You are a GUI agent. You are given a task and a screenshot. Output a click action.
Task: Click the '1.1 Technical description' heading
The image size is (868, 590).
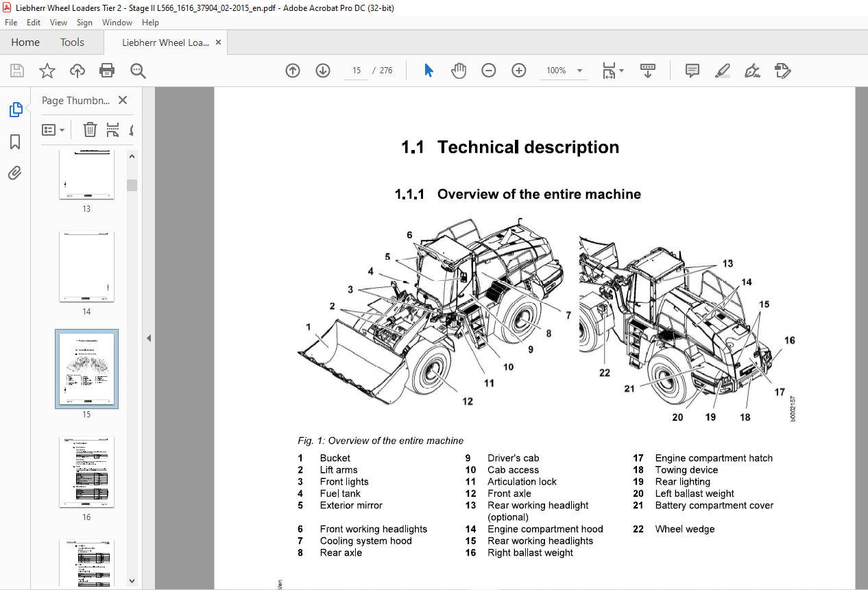coord(510,147)
